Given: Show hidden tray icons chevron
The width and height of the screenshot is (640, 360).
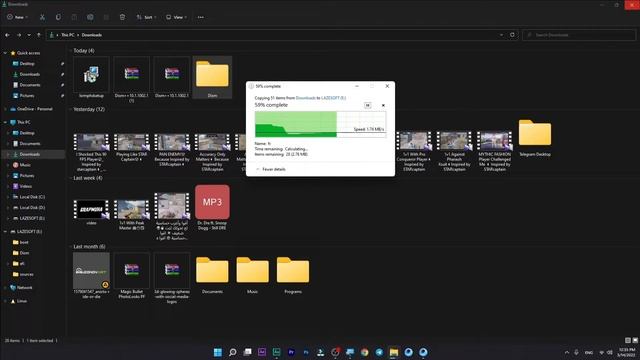Looking at the screenshot, I should (x=567, y=352).
